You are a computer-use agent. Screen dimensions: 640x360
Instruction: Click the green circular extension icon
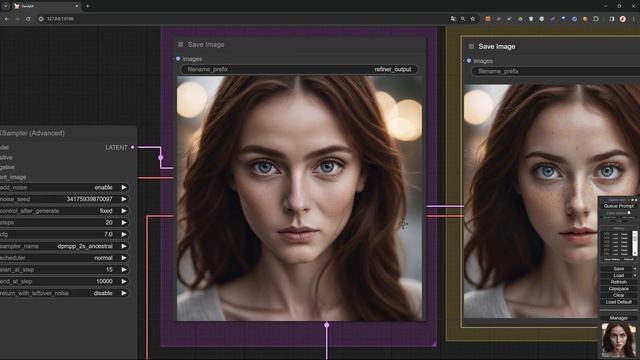(520, 19)
